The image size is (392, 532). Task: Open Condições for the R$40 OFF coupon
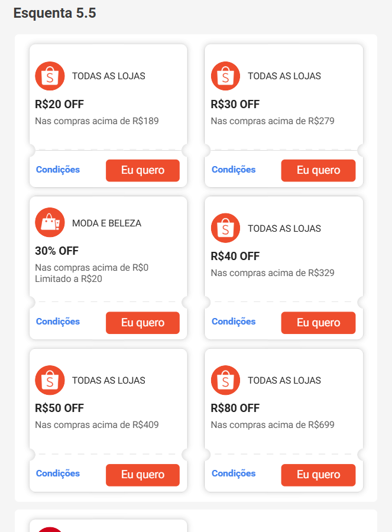233,322
